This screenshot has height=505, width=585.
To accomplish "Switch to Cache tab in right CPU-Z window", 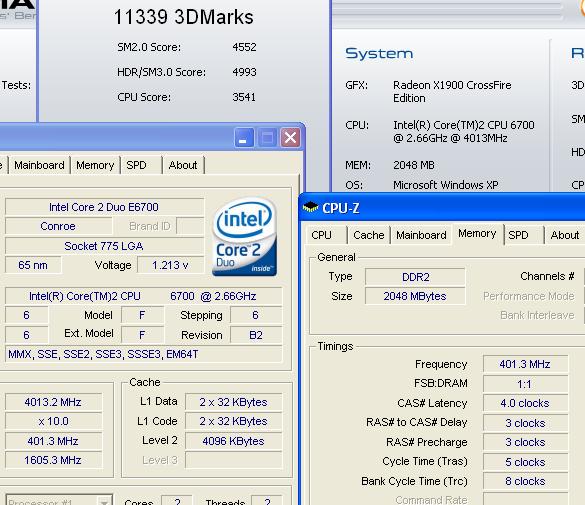I will tap(369, 235).
